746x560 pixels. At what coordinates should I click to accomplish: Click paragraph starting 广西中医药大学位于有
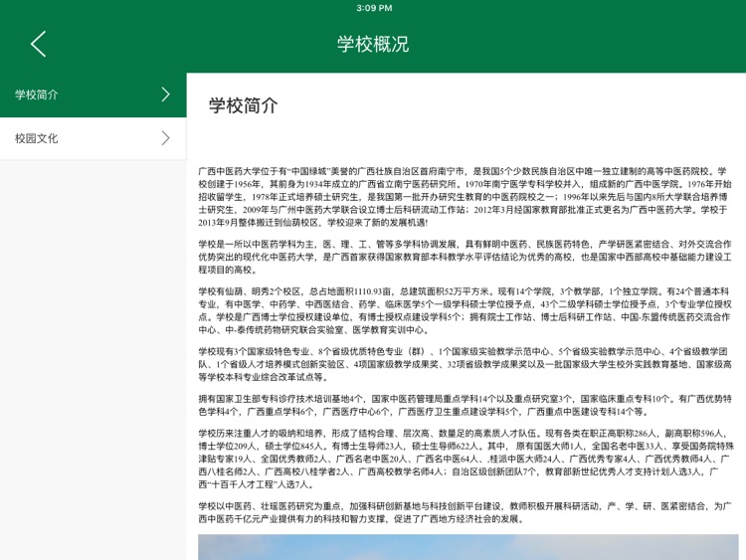pyautogui.click(x=465, y=197)
